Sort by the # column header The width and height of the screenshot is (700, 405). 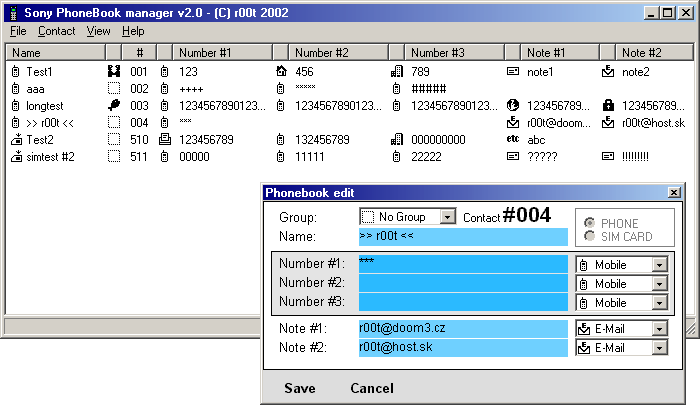[x=139, y=52]
